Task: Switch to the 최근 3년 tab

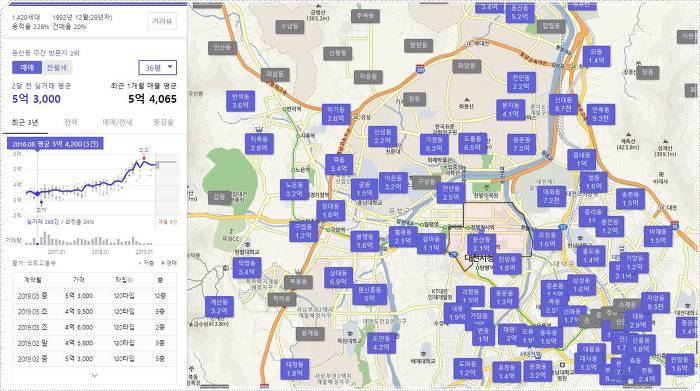Action: tap(25, 122)
